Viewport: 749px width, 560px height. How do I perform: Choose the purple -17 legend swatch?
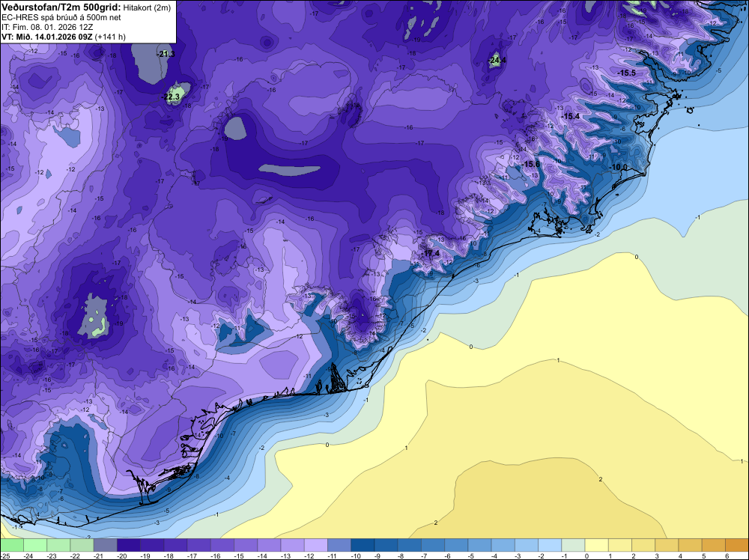[198, 545]
